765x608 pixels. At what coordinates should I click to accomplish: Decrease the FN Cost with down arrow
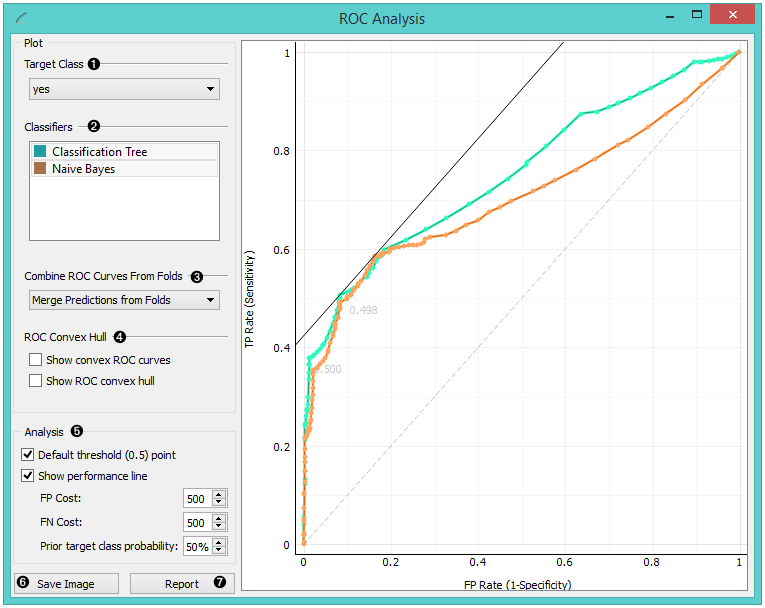coord(220,527)
